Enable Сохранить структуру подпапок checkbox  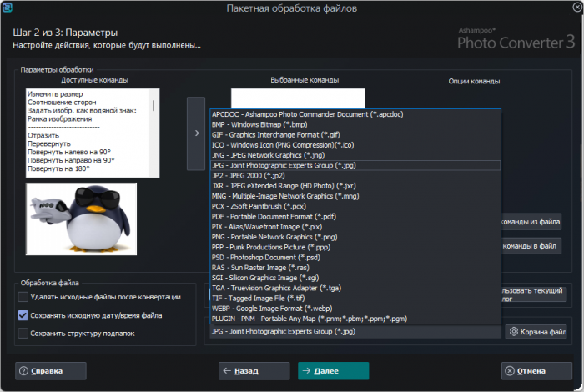(23, 333)
